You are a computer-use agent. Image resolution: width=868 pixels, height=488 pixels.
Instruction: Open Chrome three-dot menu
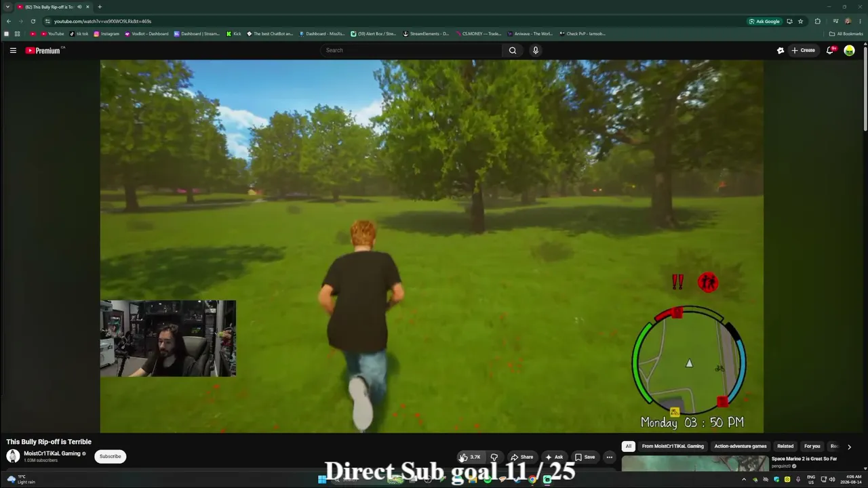860,21
